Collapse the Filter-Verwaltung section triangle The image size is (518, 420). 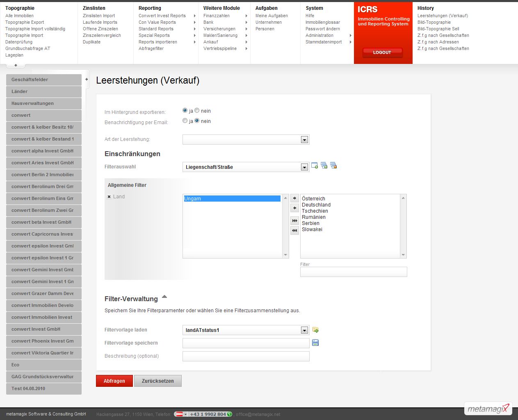(164, 297)
